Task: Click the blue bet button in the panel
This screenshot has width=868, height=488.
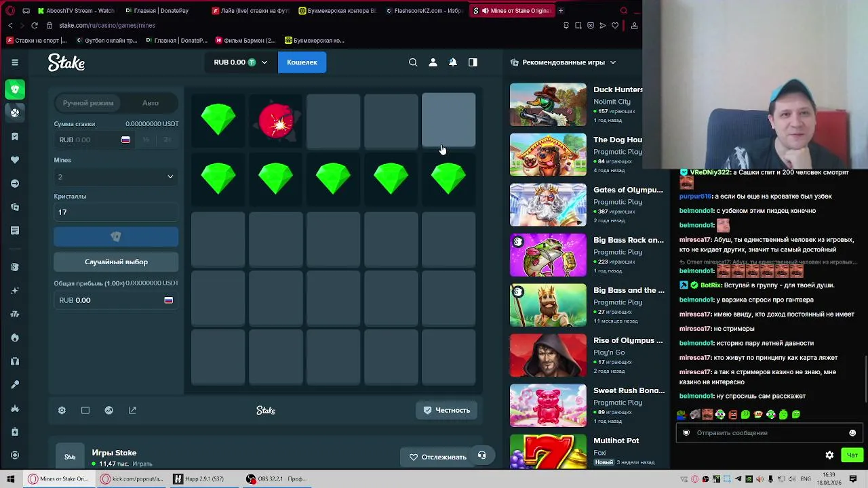Action: click(116, 237)
